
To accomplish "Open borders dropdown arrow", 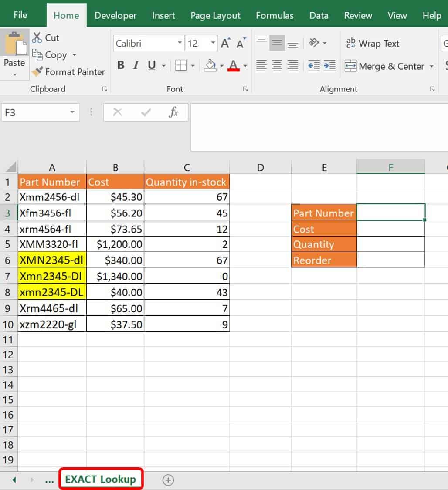I will click(193, 66).
